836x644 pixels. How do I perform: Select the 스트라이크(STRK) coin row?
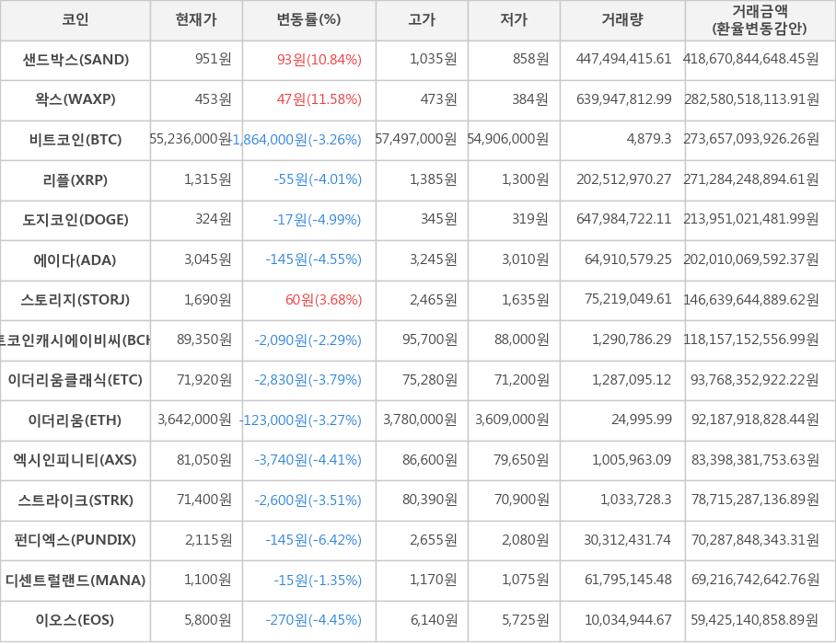coord(75,500)
